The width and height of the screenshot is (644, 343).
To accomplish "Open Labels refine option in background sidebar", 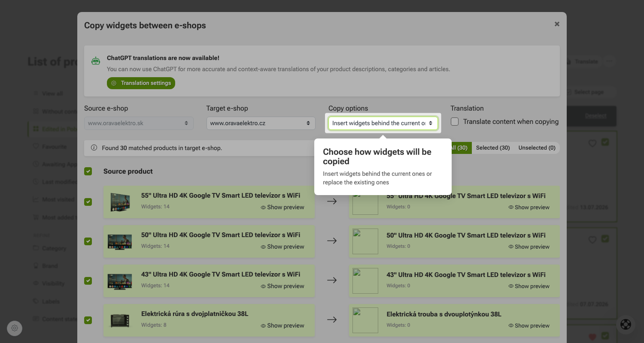I will pos(51,301).
